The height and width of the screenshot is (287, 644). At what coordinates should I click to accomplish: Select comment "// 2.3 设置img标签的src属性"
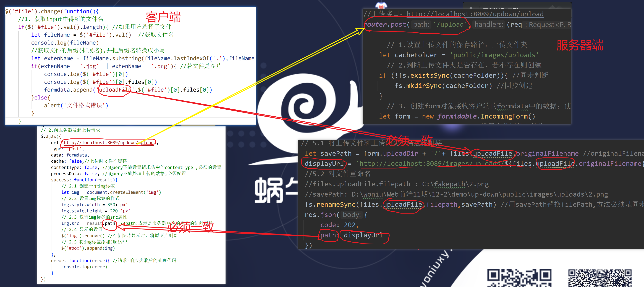[94, 217]
